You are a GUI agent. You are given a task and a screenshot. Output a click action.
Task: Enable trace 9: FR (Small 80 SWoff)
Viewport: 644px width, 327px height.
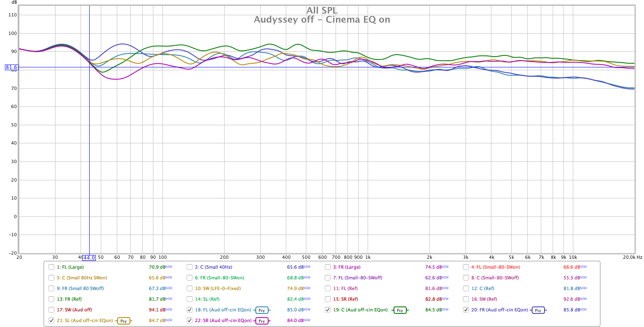[51, 288]
